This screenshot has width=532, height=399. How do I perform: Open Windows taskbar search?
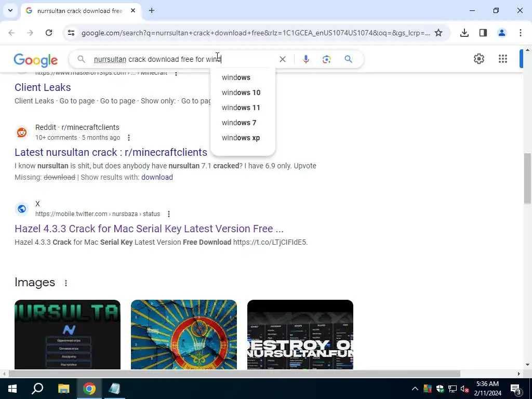point(37,389)
